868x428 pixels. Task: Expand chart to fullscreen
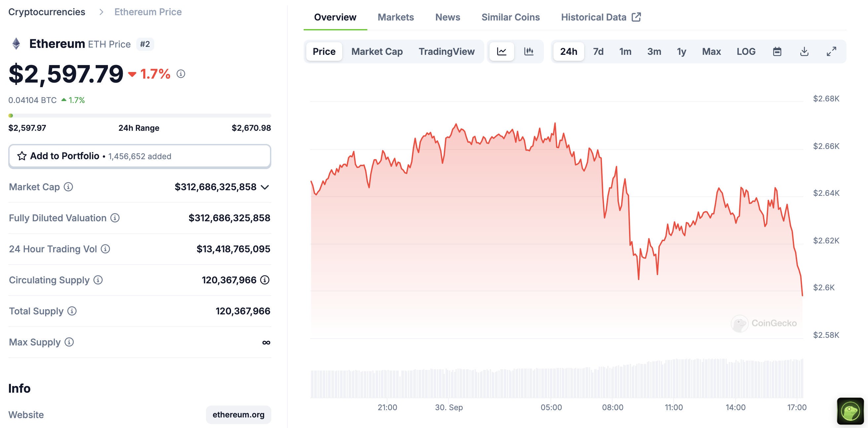pos(831,52)
